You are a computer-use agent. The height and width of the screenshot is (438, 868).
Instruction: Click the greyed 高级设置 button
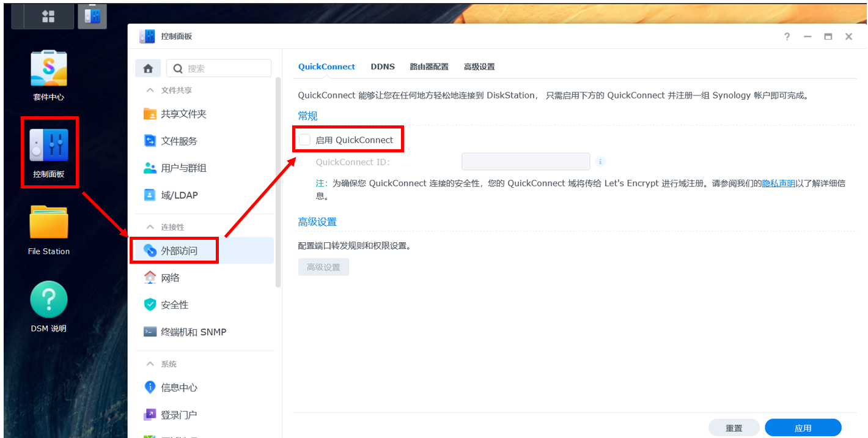click(323, 267)
